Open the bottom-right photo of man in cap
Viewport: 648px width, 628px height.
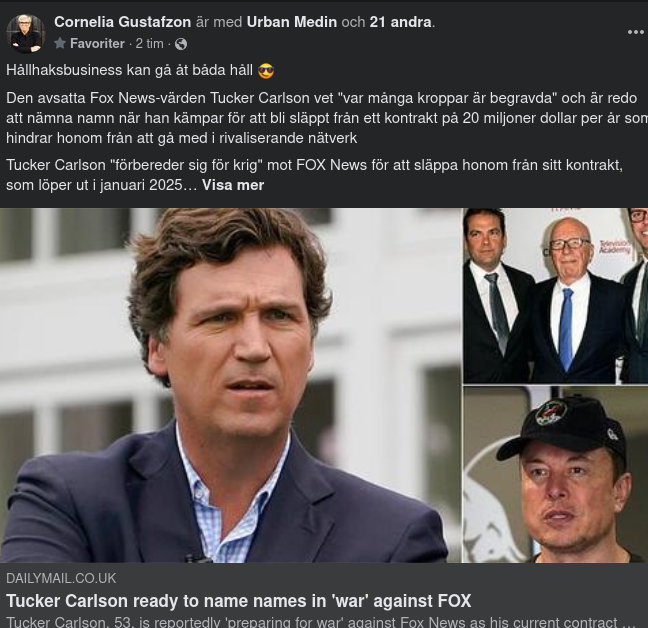click(x=555, y=475)
